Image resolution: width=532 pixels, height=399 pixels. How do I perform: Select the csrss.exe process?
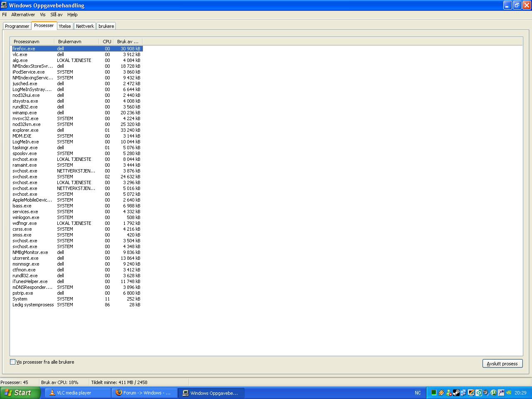pyautogui.click(x=77, y=229)
